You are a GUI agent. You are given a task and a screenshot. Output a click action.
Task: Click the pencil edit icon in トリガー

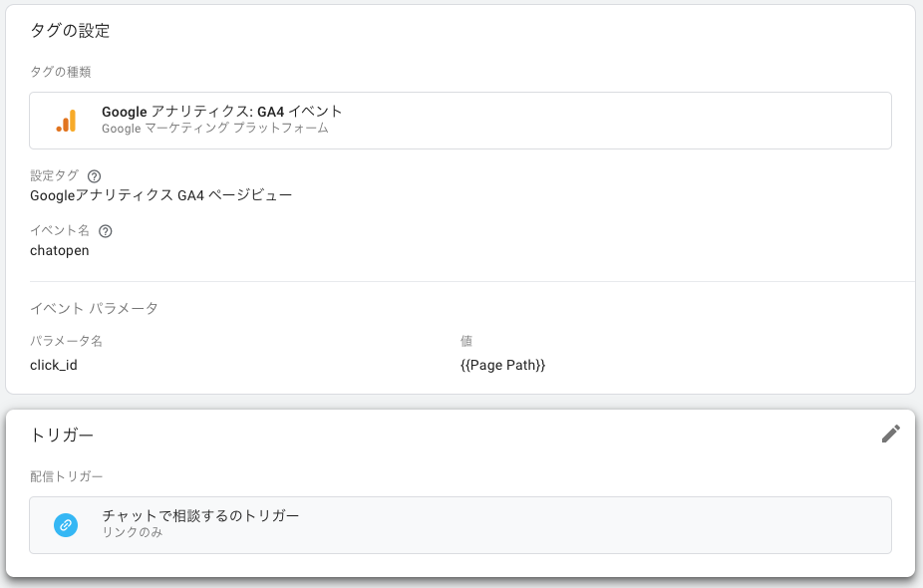[x=891, y=434]
